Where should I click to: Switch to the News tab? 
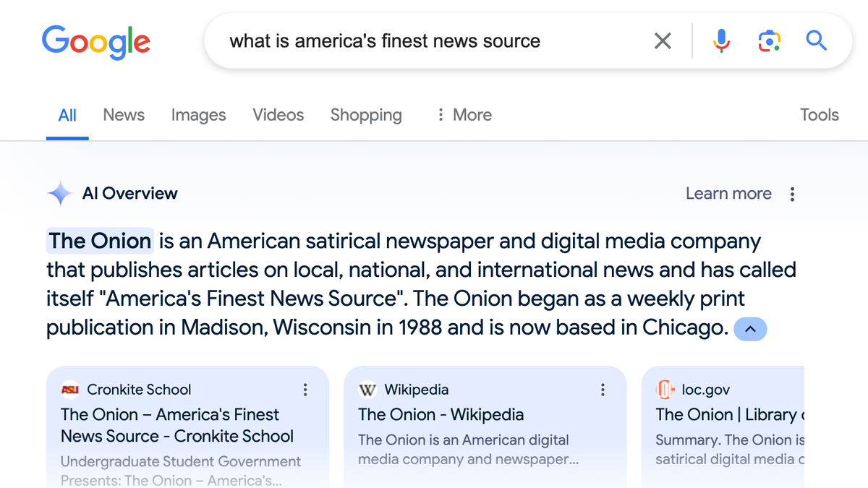coord(124,115)
